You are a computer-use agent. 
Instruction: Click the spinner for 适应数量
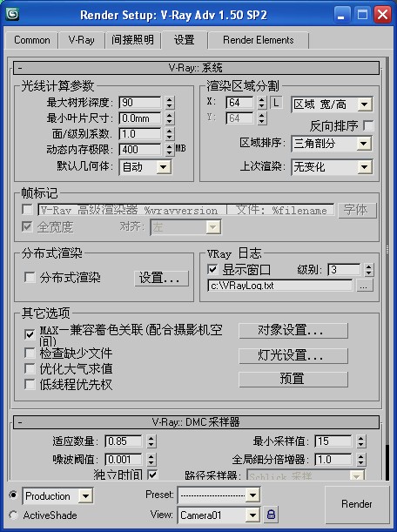151,441
